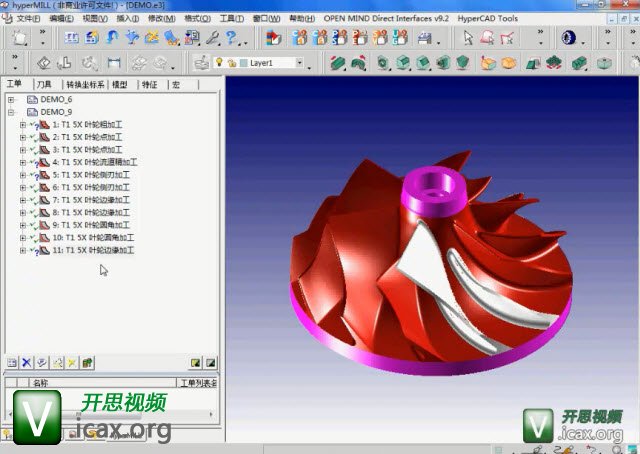Toggle the status checkmark of job 10
The image size is (640, 454).
(x=33, y=238)
